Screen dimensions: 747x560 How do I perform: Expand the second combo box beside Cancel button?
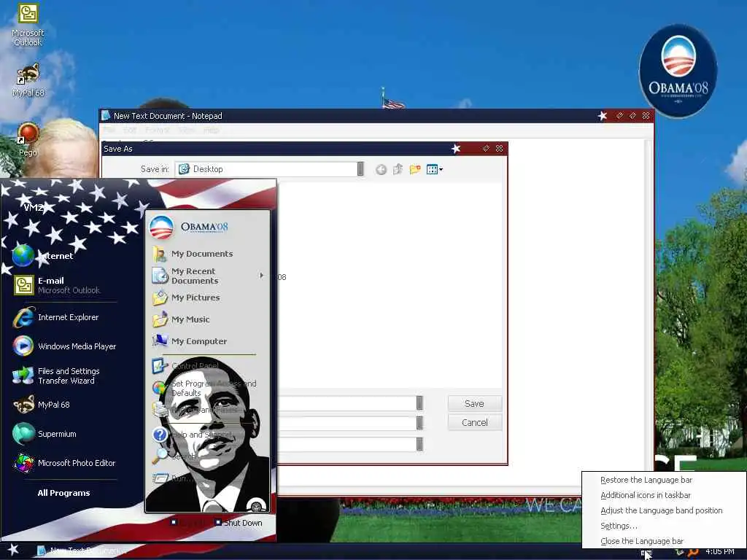419,423
